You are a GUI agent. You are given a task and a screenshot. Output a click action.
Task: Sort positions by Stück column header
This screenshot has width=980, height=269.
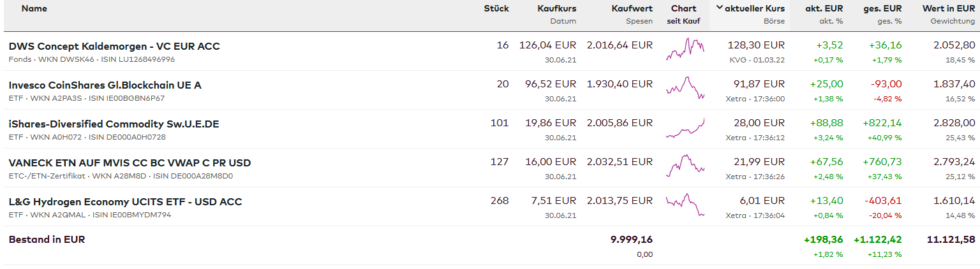pos(496,9)
